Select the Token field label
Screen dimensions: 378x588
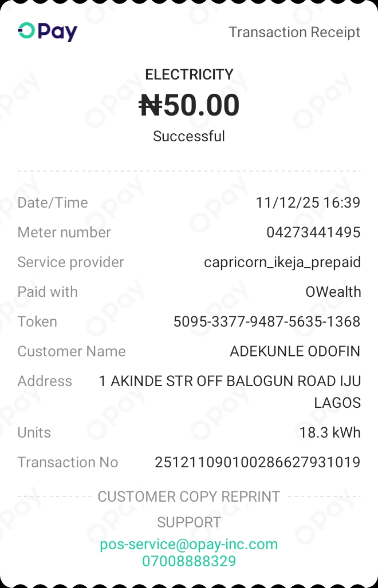pos(37,321)
